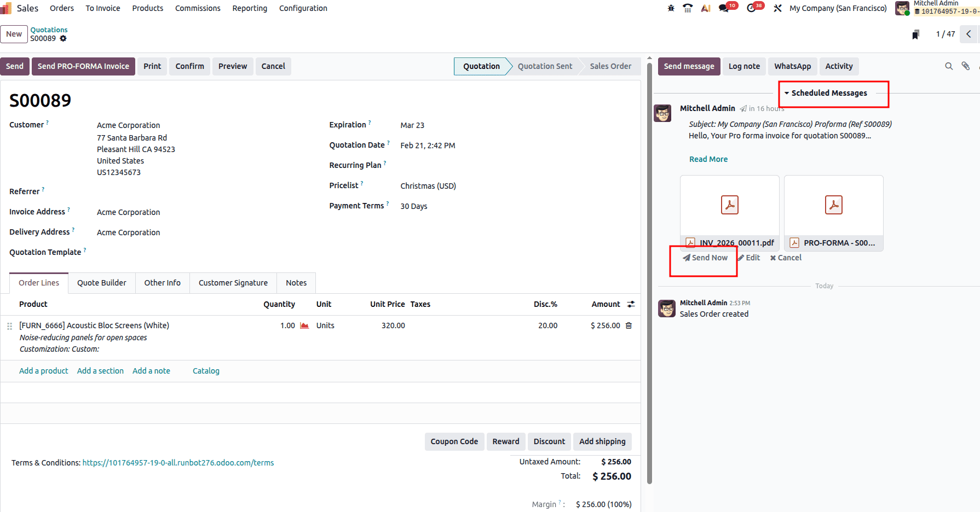Click the Print button
The height and width of the screenshot is (512, 980).
point(152,66)
